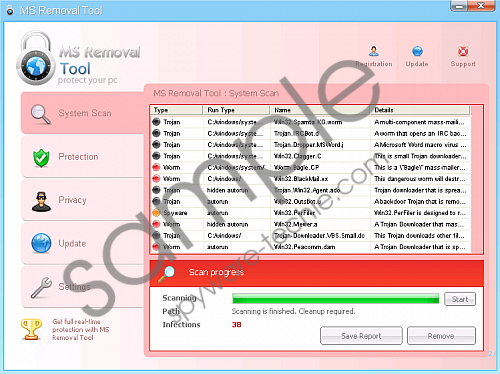Click the Protection green shield icon
Viewport: 500px width, 374px height.
[41, 158]
